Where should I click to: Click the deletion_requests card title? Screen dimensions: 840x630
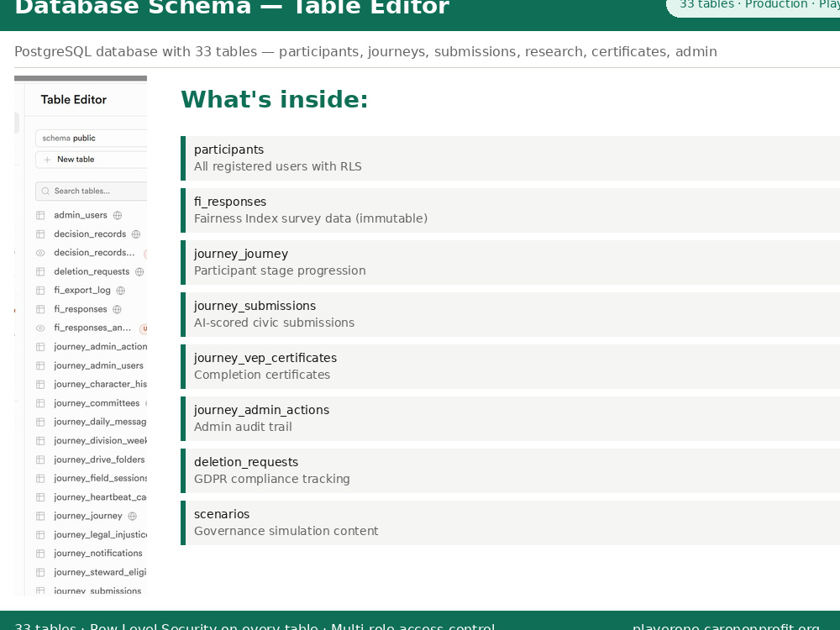coord(246,462)
